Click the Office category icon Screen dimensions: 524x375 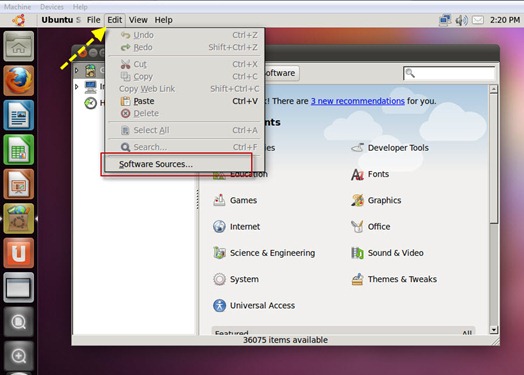357,227
